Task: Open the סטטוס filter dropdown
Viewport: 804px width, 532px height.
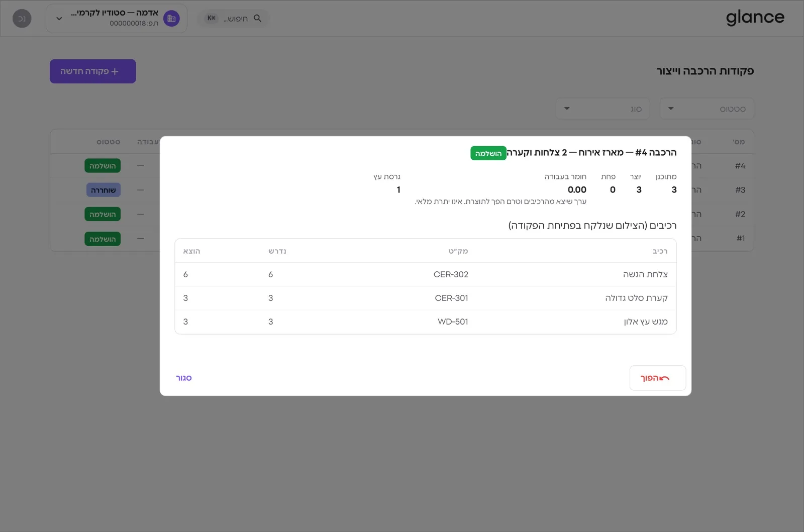Action: click(707, 109)
